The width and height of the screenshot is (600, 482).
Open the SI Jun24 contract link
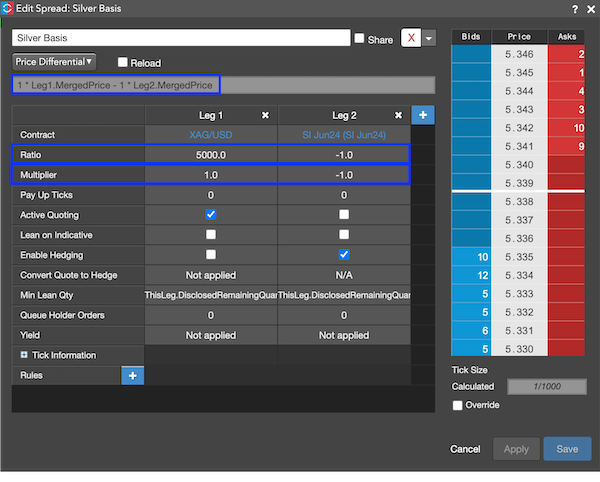tap(344, 135)
